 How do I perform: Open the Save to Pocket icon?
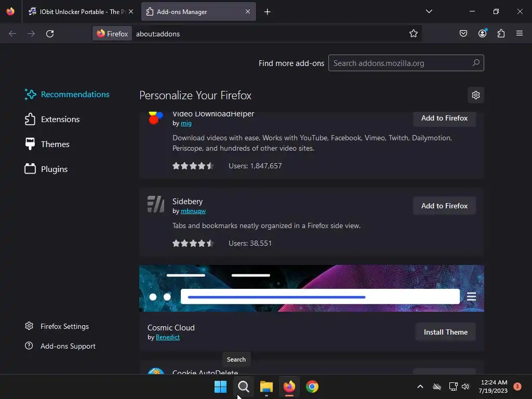(x=463, y=33)
